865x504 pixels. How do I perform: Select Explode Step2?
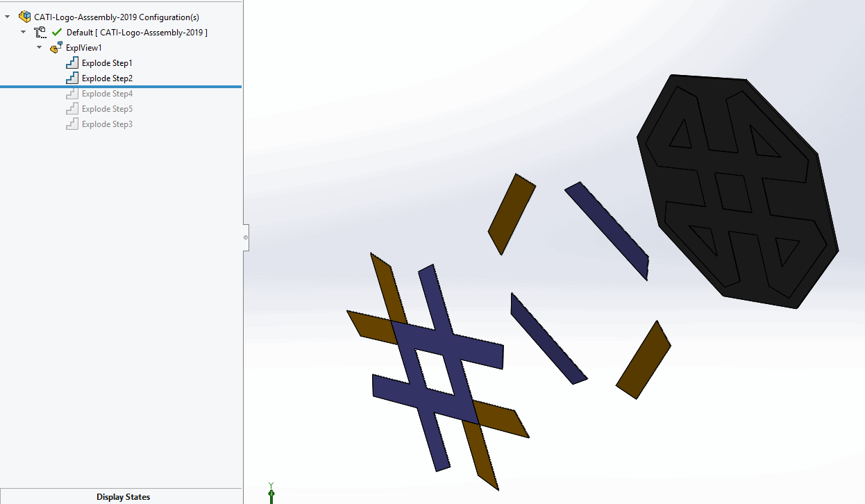(x=107, y=78)
